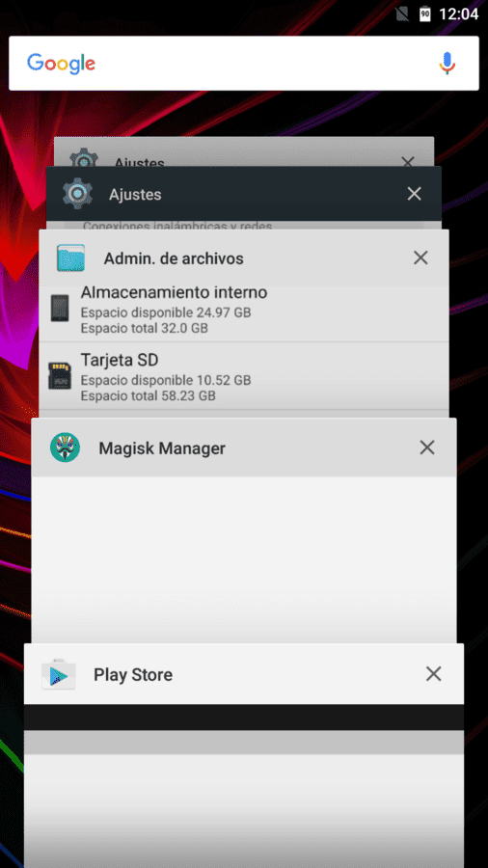Focus the Google search input field
Screen dimensions: 488x868
point(243,63)
